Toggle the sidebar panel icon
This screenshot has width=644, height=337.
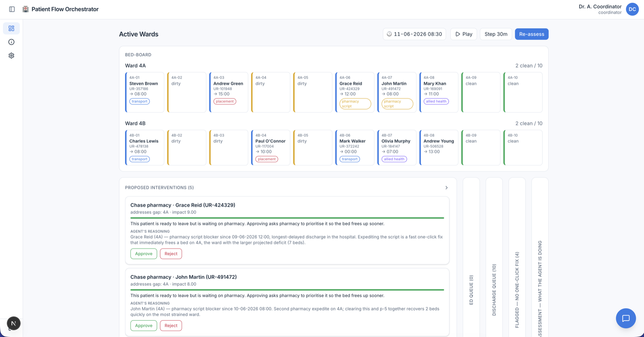pyautogui.click(x=12, y=9)
